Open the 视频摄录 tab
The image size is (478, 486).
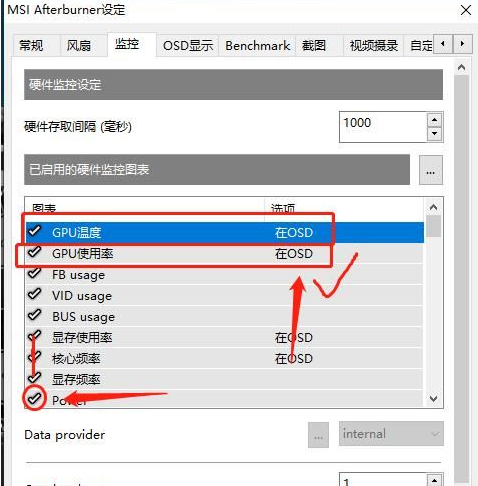click(x=373, y=45)
